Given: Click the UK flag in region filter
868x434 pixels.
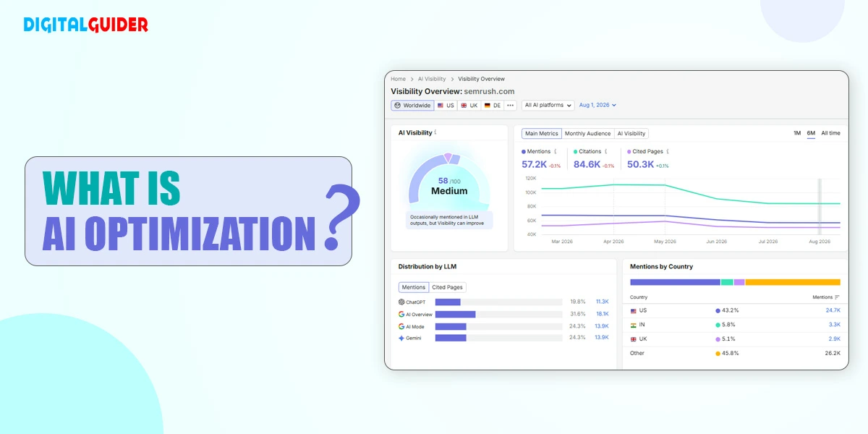Looking at the screenshot, I should pyautogui.click(x=464, y=106).
